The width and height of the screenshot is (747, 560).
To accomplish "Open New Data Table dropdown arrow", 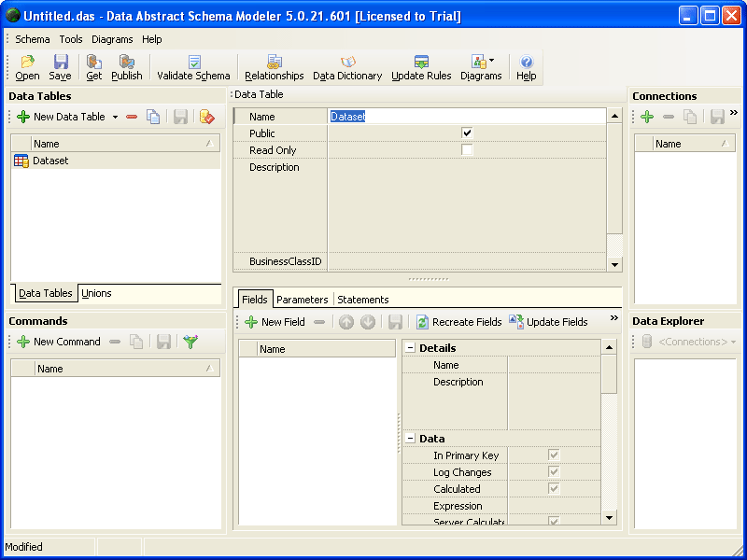I will (x=115, y=118).
